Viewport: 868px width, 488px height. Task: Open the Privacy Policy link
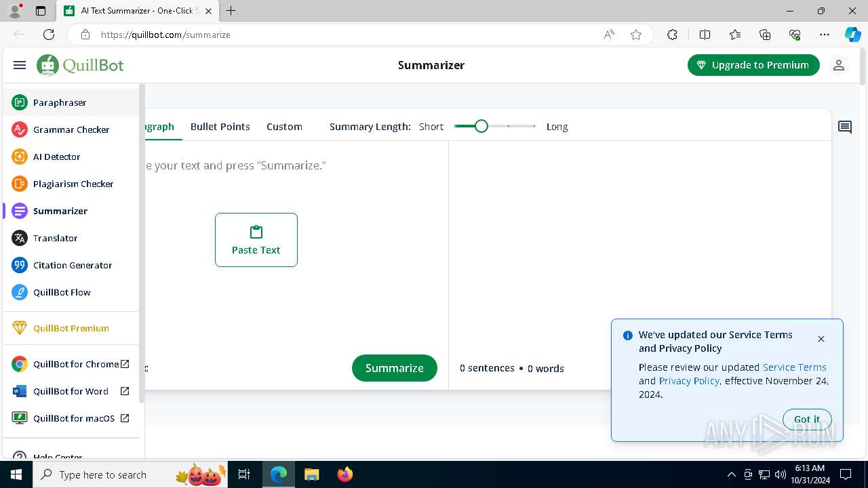point(689,381)
